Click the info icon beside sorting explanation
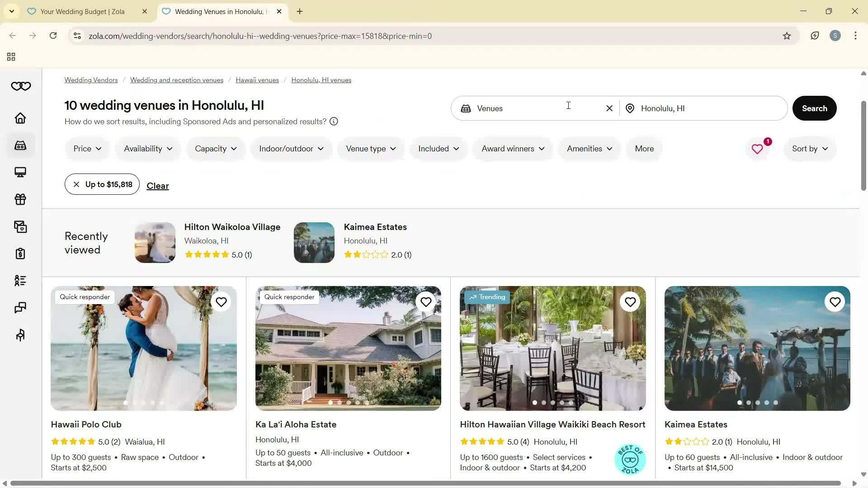The width and height of the screenshot is (868, 488). pyautogui.click(x=334, y=122)
